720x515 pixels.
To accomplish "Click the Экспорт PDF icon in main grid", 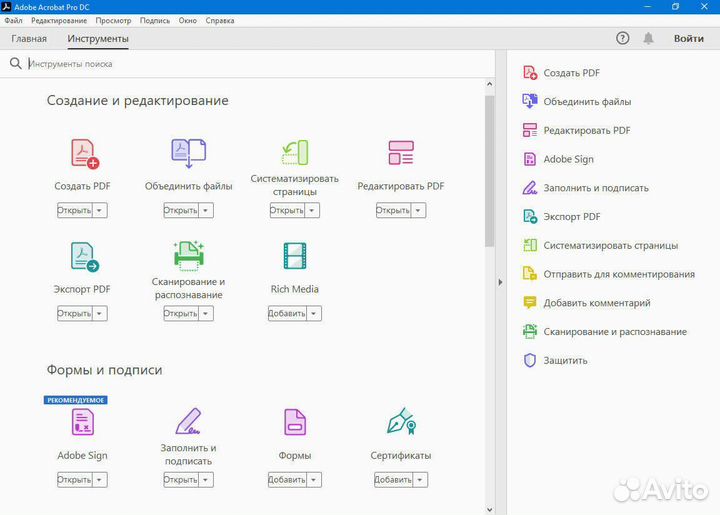I will 85,257.
